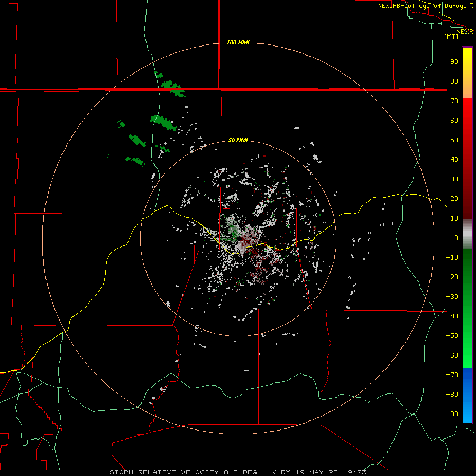This screenshot has height=476, width=476.
Task: Click the positive 30 knot scale value
Action: (x=454, y=179)
